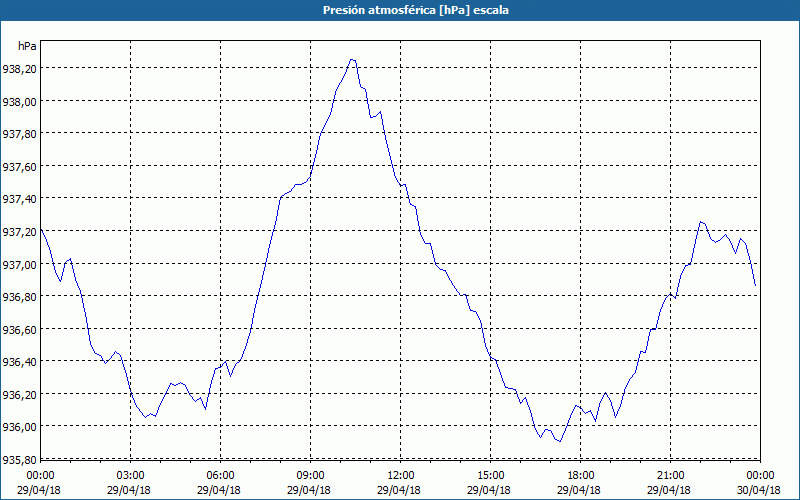Image resolution: width=800 pixels, height=500 pixels.
Task: Select the 936,00 y-axis label
Action: [x=19, y=427]
